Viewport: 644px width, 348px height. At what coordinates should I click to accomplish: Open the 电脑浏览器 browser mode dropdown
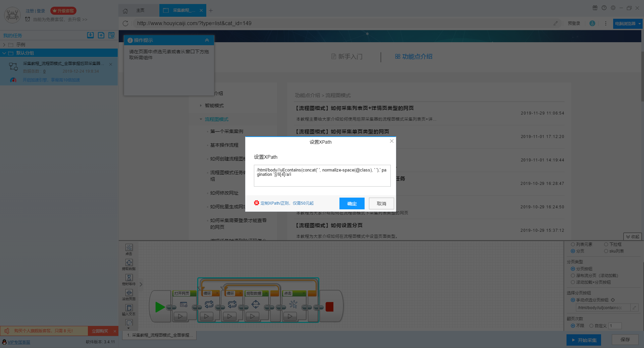627,23
